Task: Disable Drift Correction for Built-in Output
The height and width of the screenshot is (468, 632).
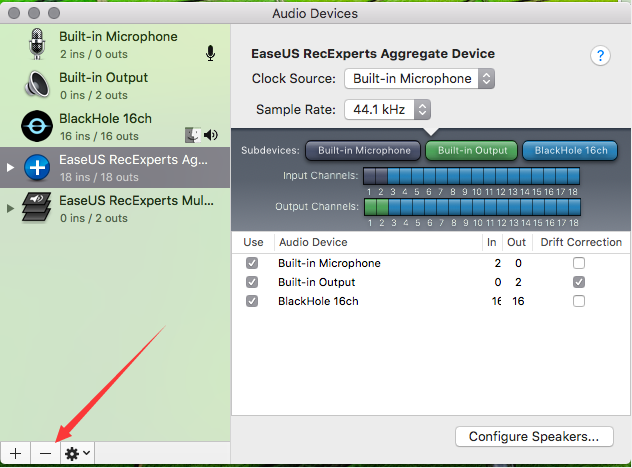Action: [x=579, y=282]
